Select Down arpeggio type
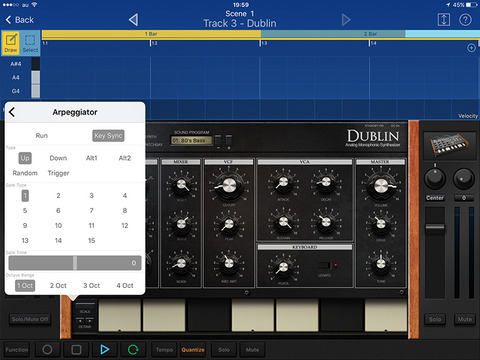Screen dimensions: 480x360 tap(58, 158)
